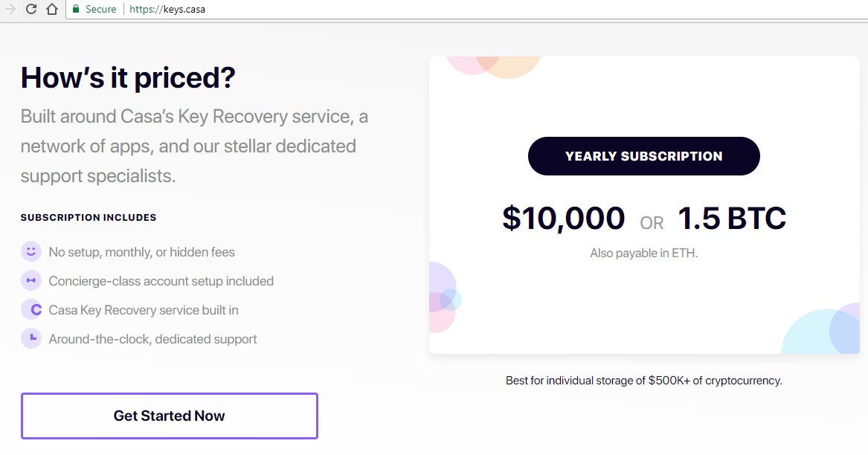Click 'No setup, monthly, or hidden fees' item
This screenshot has width=868, height=455.
coord(142,252)
